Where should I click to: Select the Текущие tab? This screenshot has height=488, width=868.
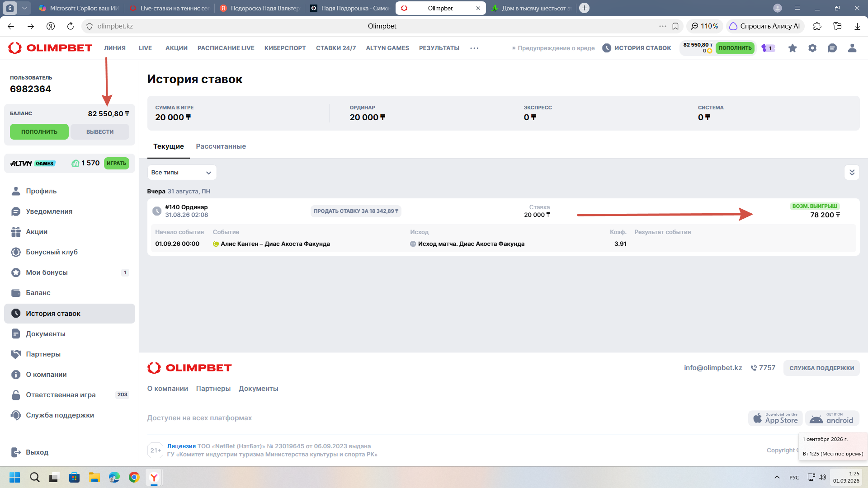[x=169, y=146]
